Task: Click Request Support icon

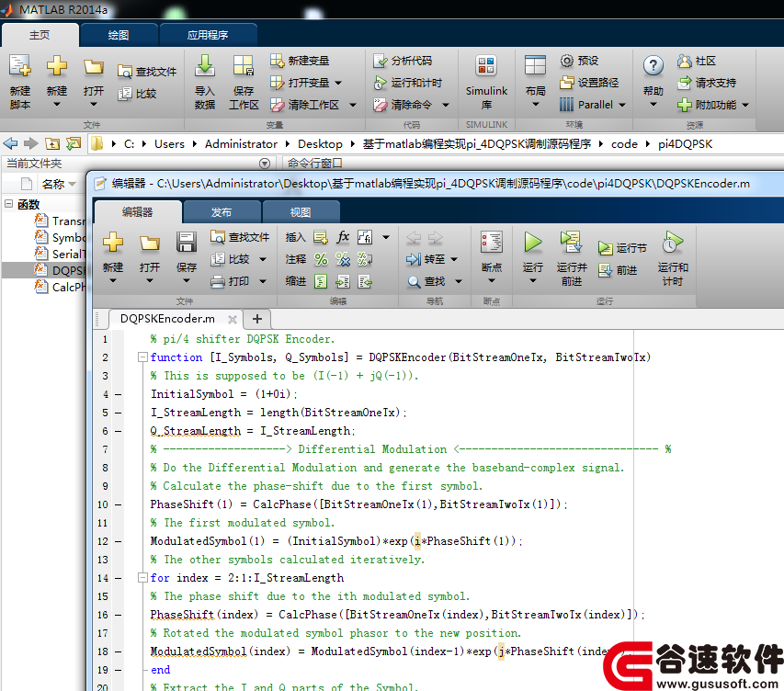Action: coord(684,83)
